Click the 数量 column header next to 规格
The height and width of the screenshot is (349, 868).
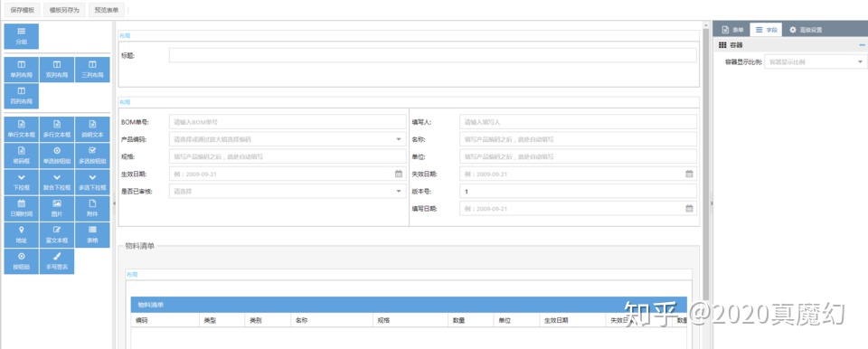(470, 320)
